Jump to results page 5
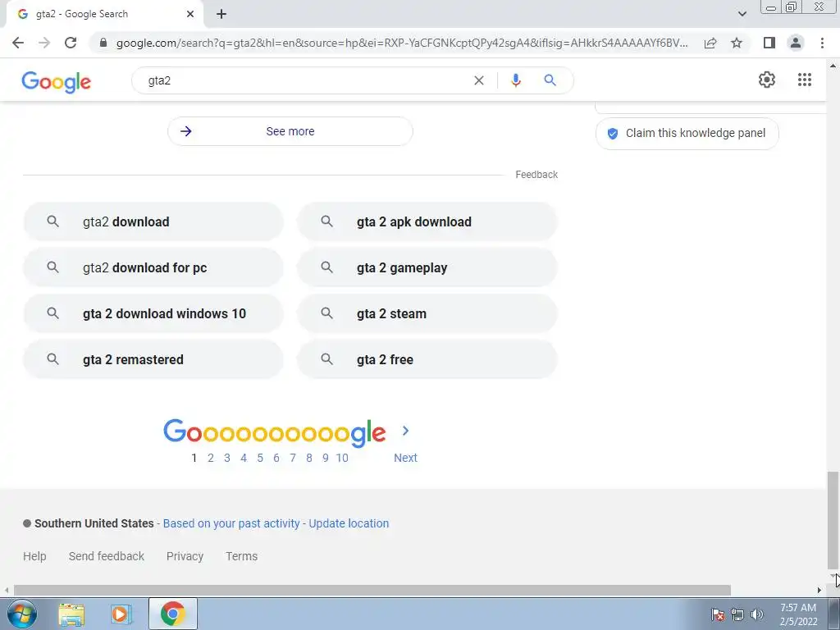The width and height of the screenshot is (840, 630). click(260, 458)
